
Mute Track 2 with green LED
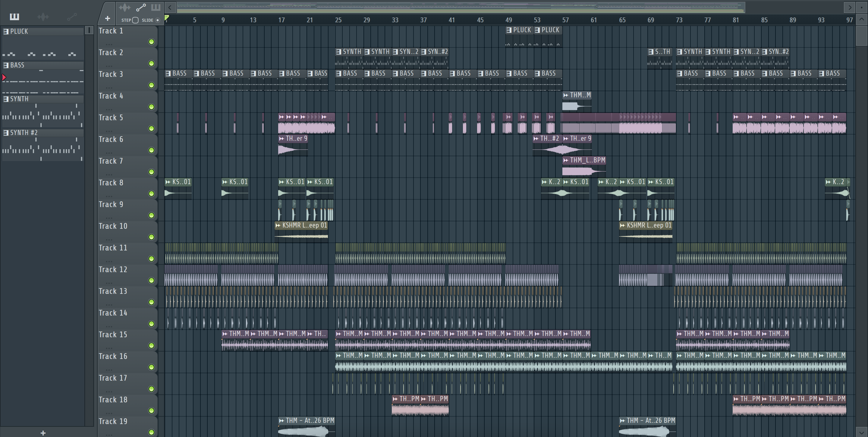point(151,63)
